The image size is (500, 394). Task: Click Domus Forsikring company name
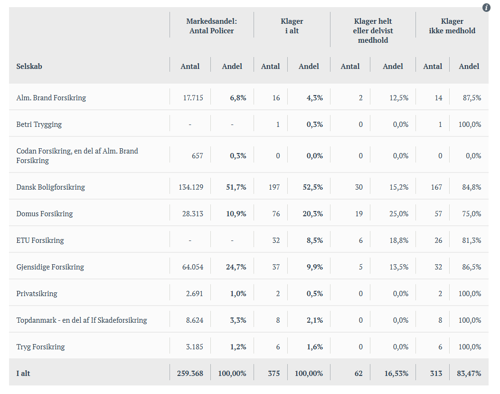pyautogui.click(x=44, y=214)
